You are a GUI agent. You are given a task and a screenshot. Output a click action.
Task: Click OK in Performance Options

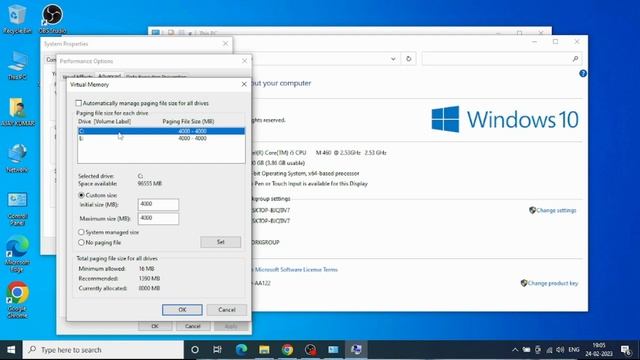pyautogui.click(x=155, y=326)
